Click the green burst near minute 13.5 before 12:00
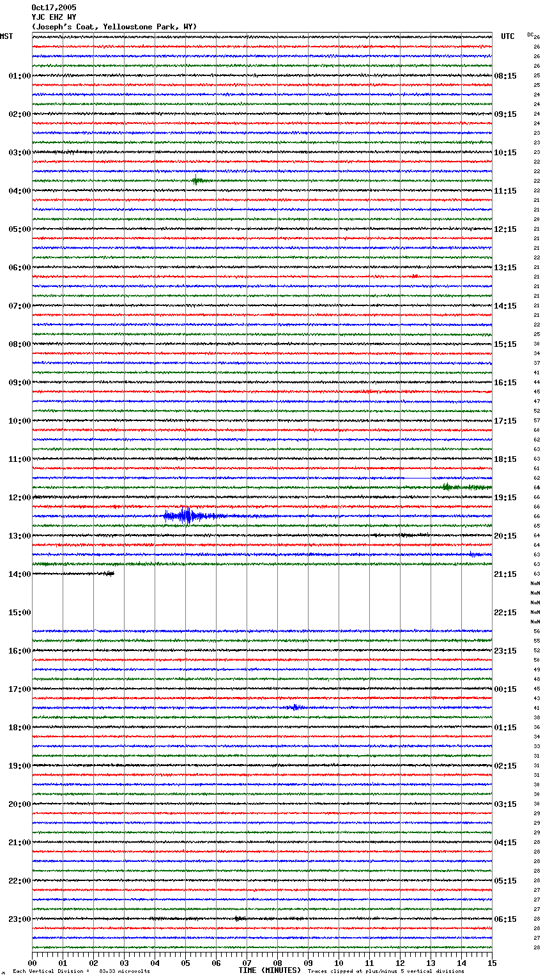The height and width of the screenshot is (980, 543). click(x=448, y=487)
